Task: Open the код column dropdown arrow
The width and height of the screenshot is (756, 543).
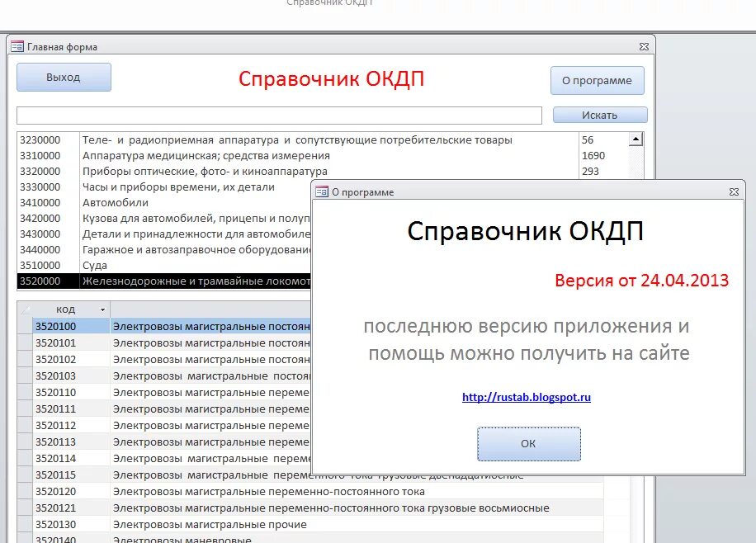Action: [x=102, y=309]
